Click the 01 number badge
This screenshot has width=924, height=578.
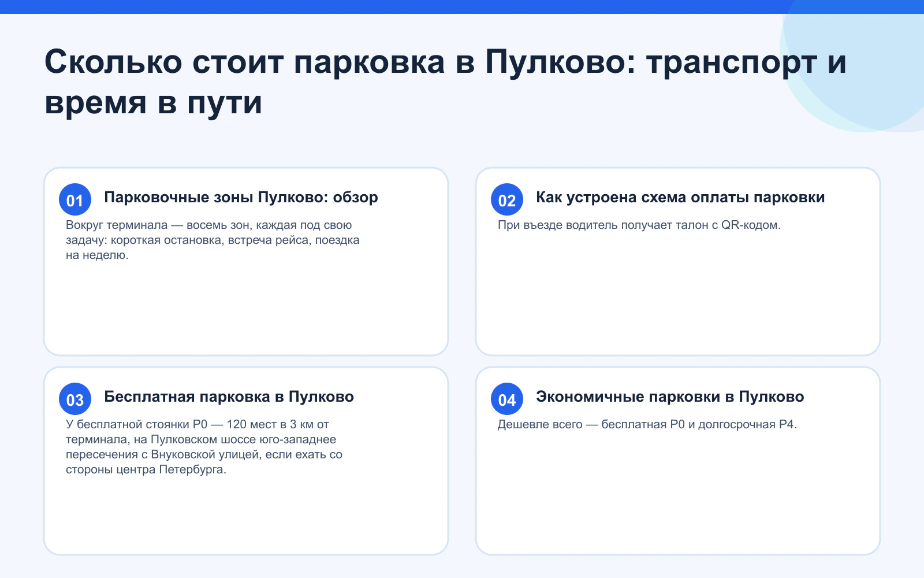coord(75,199)
